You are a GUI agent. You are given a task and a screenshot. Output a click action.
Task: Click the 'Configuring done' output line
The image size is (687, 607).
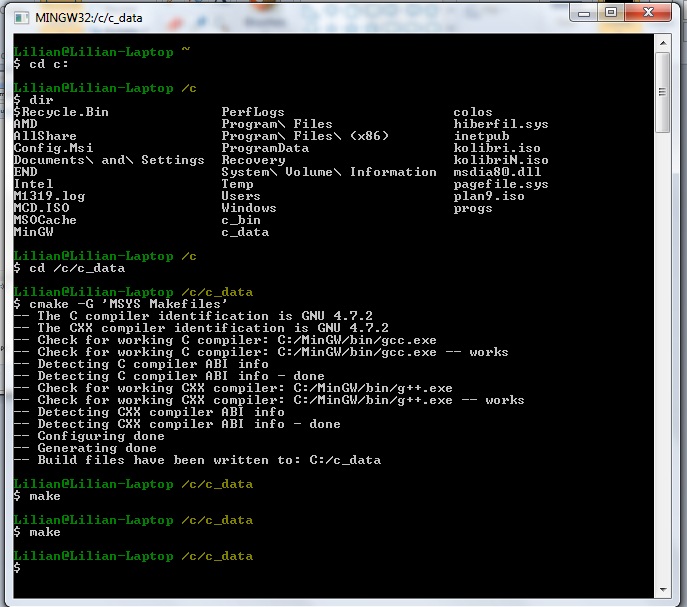[x=100, y=436]
